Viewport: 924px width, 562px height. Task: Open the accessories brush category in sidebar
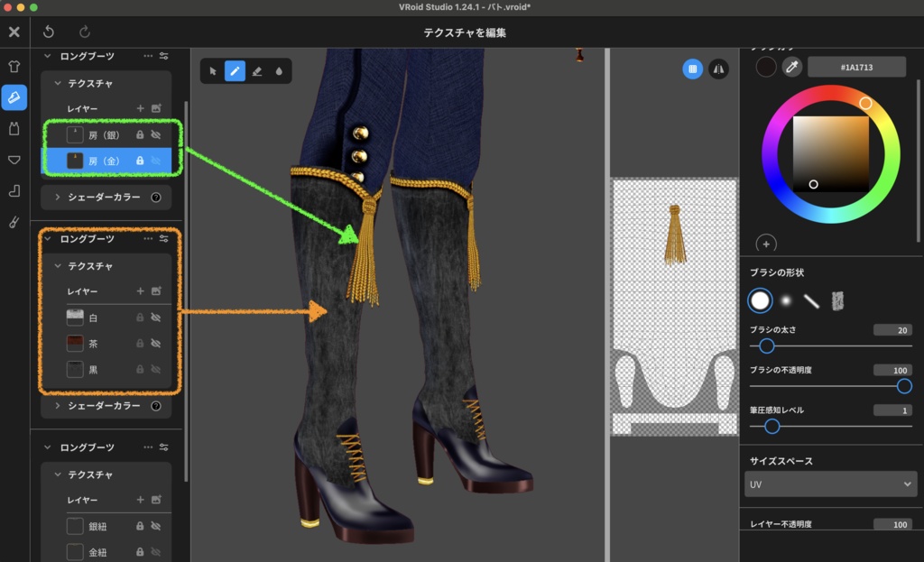click(14, 222)
